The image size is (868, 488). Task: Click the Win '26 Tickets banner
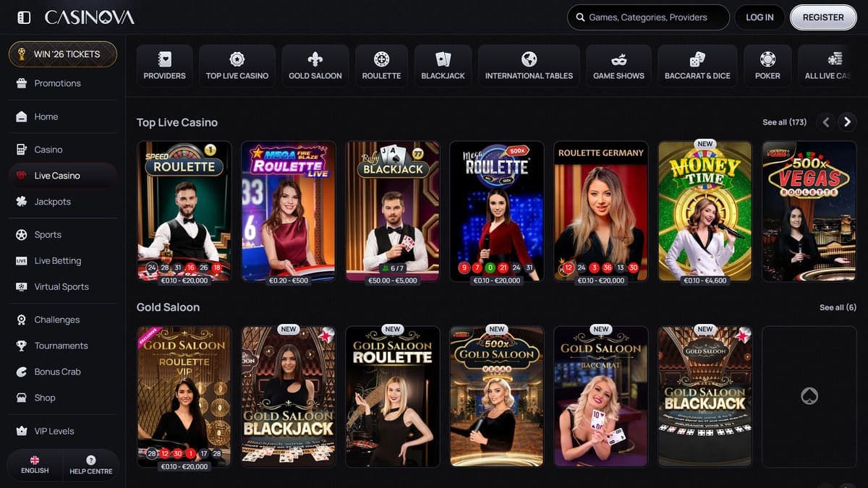coord(63,54)
